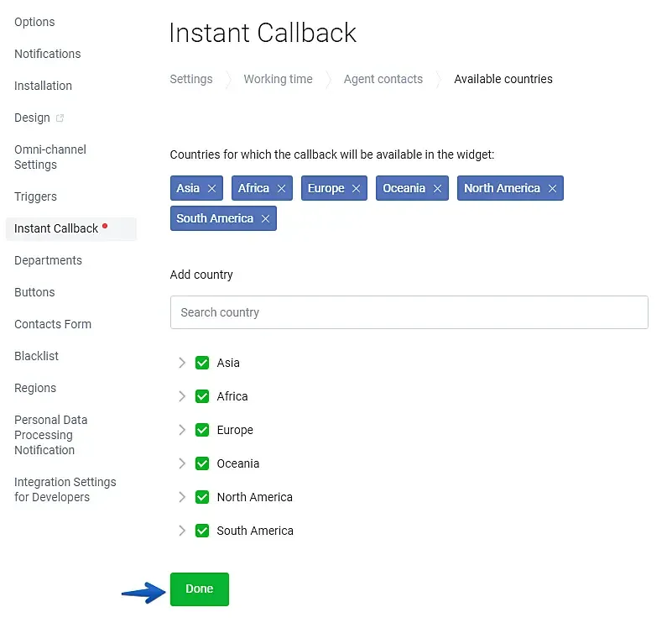The height and width of the screenshot is (628, 672).
Task: Click the external link icon beside Design
Action: tap(60, 118)
